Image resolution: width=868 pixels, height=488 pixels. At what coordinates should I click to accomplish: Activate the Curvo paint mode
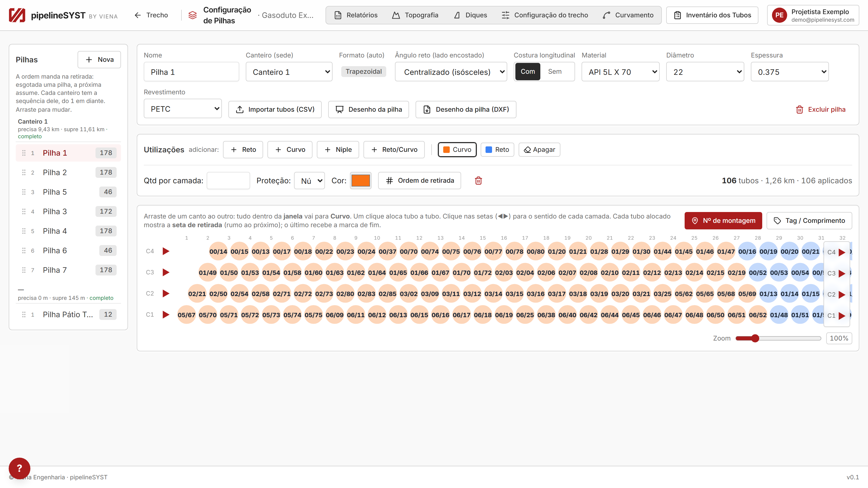point(457,150)
